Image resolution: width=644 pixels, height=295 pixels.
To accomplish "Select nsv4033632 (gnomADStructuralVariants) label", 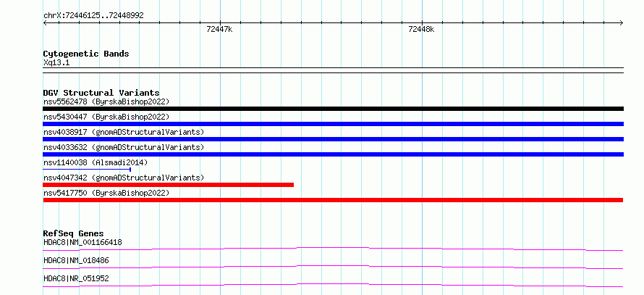I will [x=124, y=147].
